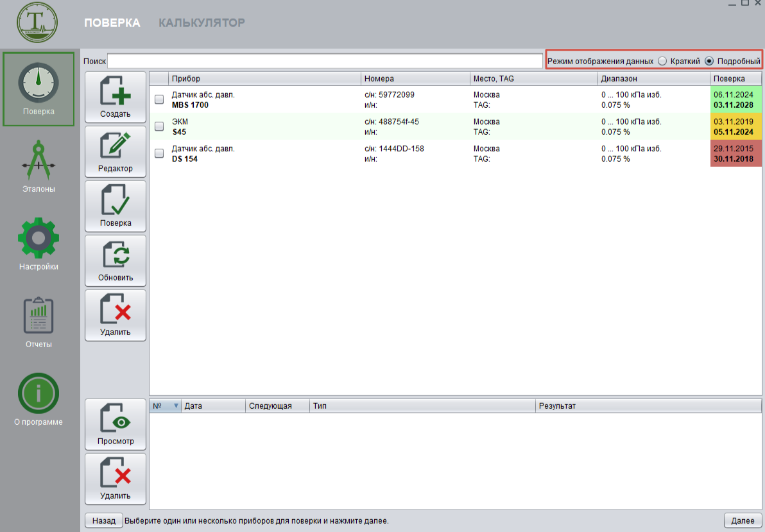The height and width of the screenshot is (532, 765).
Task: Sort by № column dropdown arrow
Action: pos(176,406)
